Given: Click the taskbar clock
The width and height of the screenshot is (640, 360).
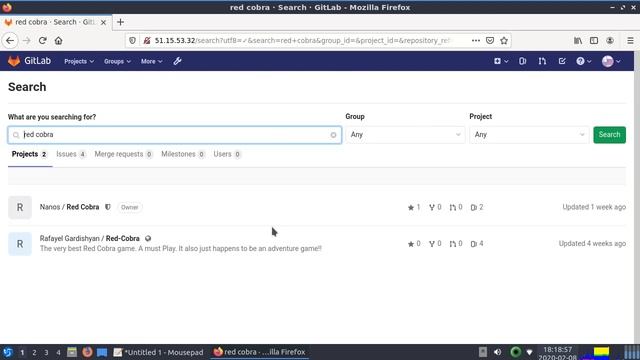Looking at the screenshot, I should click(557, 353).
